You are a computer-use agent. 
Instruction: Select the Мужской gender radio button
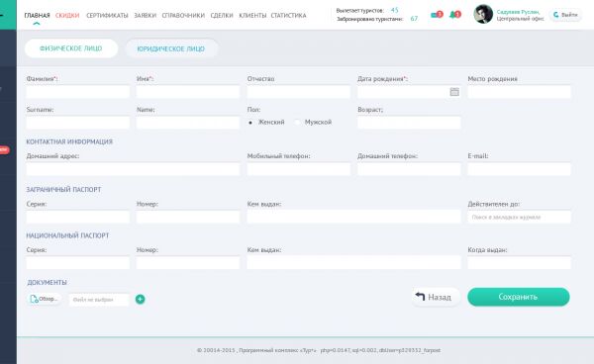coord(297,123)
